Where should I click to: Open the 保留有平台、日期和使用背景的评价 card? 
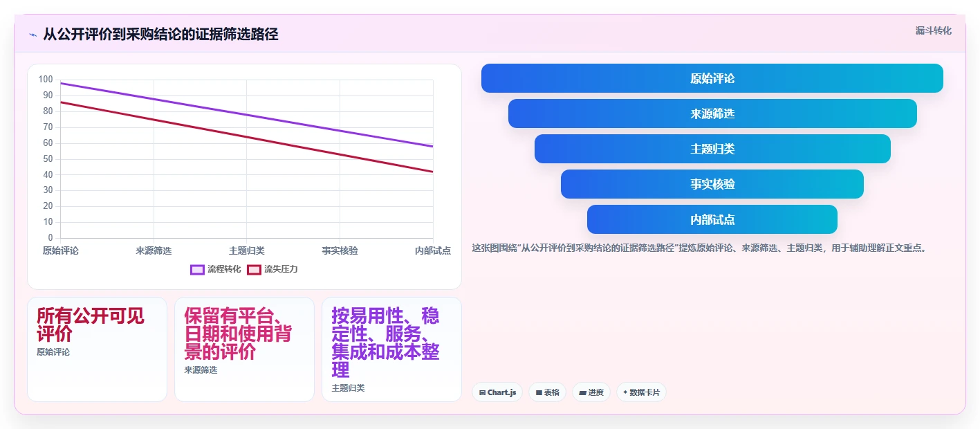244,349
